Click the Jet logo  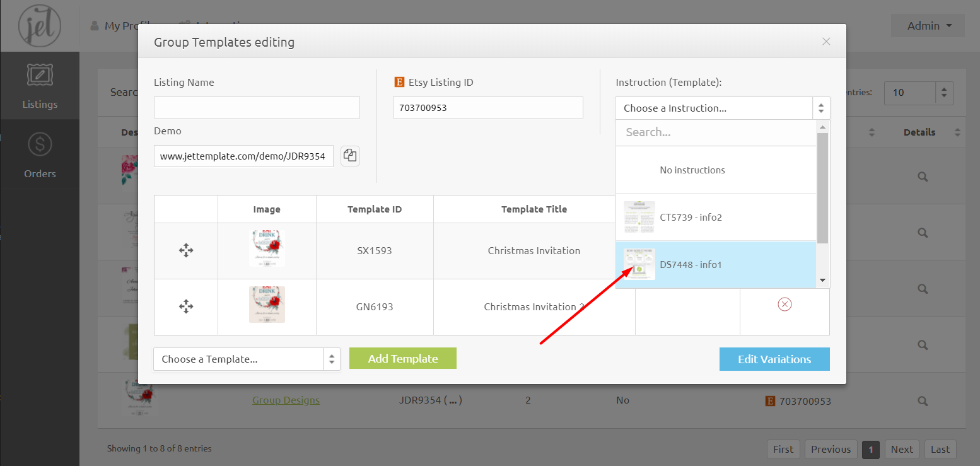tap(39, 25)
